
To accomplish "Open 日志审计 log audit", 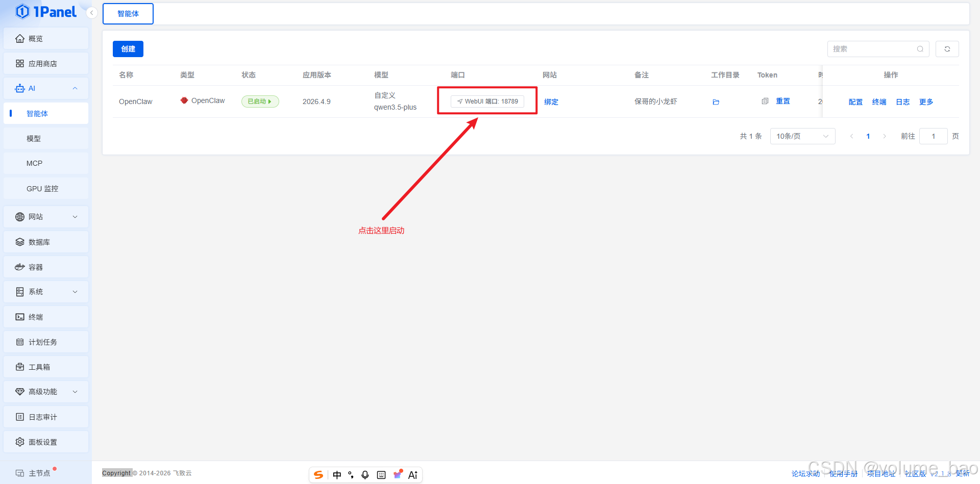I will (46, 417).
